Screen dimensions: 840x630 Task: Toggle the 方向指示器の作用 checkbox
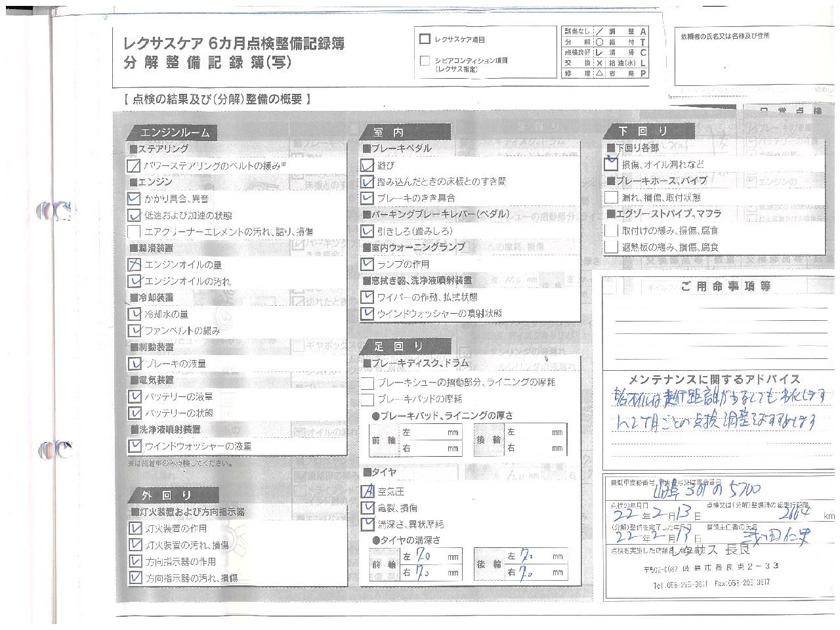click(135, 561)
